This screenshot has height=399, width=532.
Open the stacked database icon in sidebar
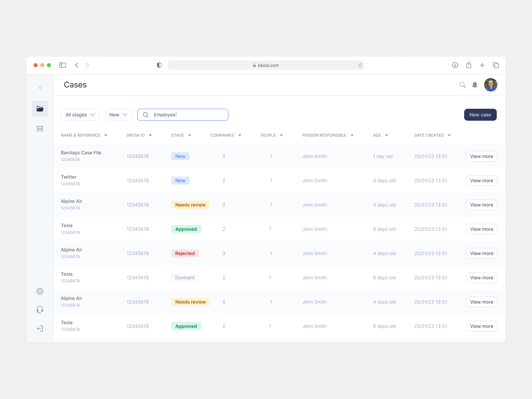coord(40,129)
